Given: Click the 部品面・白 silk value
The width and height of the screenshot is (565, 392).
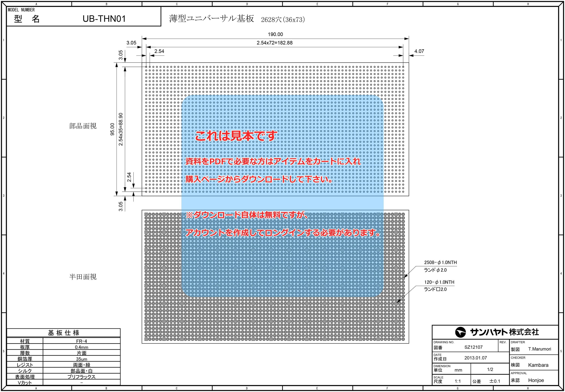Looking at the screenshot, I should (x=82, y=371).
